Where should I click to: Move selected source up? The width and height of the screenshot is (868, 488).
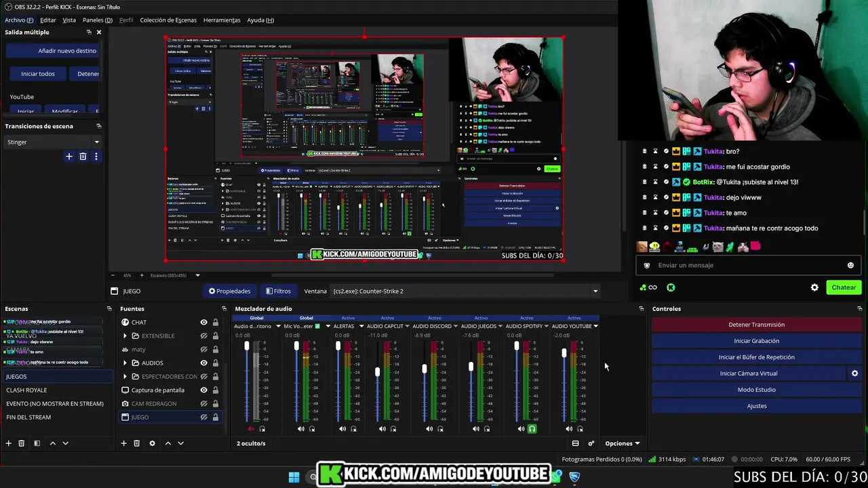[168, 443]
